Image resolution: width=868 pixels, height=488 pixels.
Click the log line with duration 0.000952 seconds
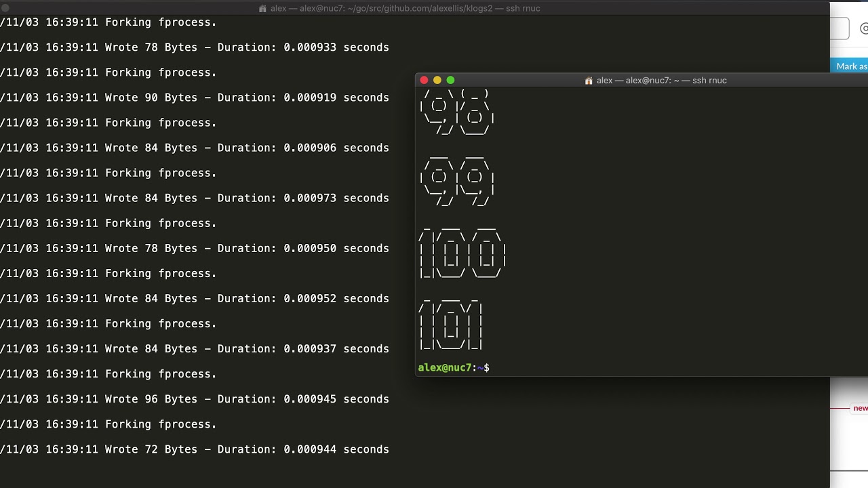[195, 298]
